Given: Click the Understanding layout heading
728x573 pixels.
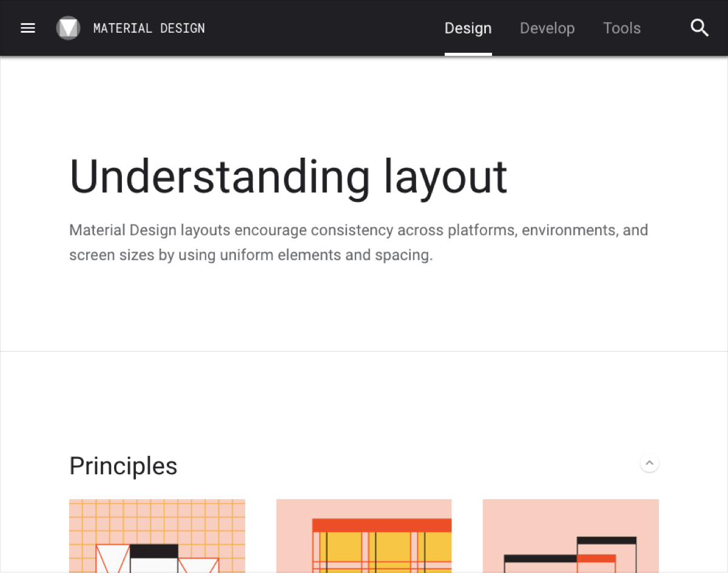Looking at the screenshot, I should (x=288, y=177).
